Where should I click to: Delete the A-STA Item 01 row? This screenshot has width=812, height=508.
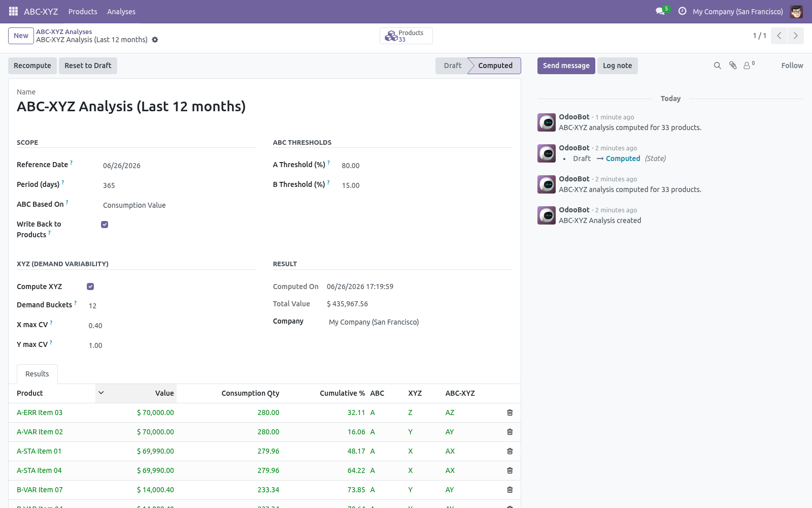(x=510, y=451)
